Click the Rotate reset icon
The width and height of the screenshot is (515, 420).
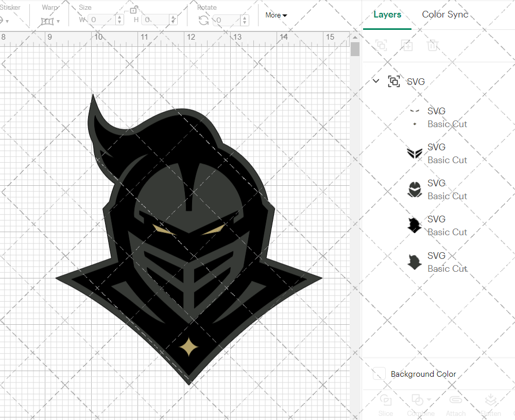pos(203,19)
